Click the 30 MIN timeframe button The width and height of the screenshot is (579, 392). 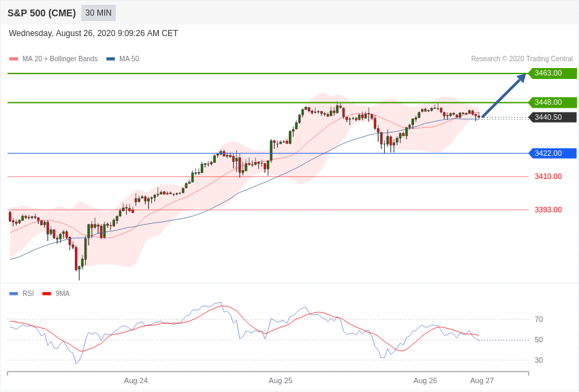pos(99,13)
